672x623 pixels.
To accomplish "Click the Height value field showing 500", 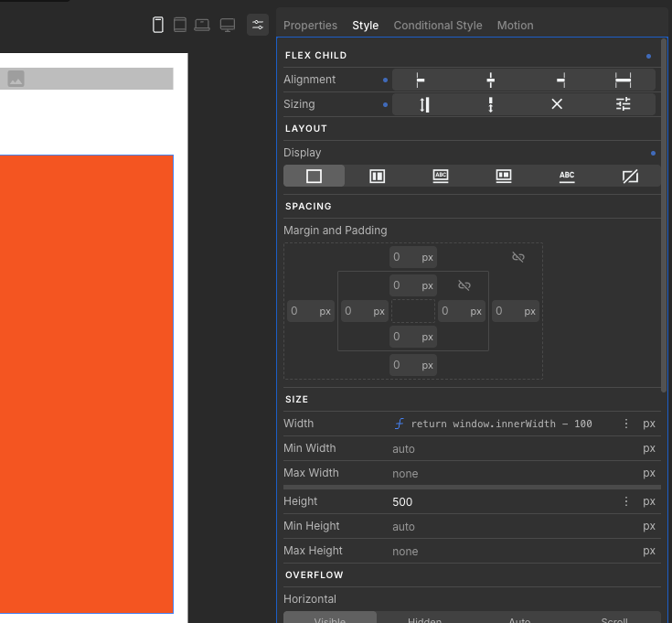I will tap(503, 501).
